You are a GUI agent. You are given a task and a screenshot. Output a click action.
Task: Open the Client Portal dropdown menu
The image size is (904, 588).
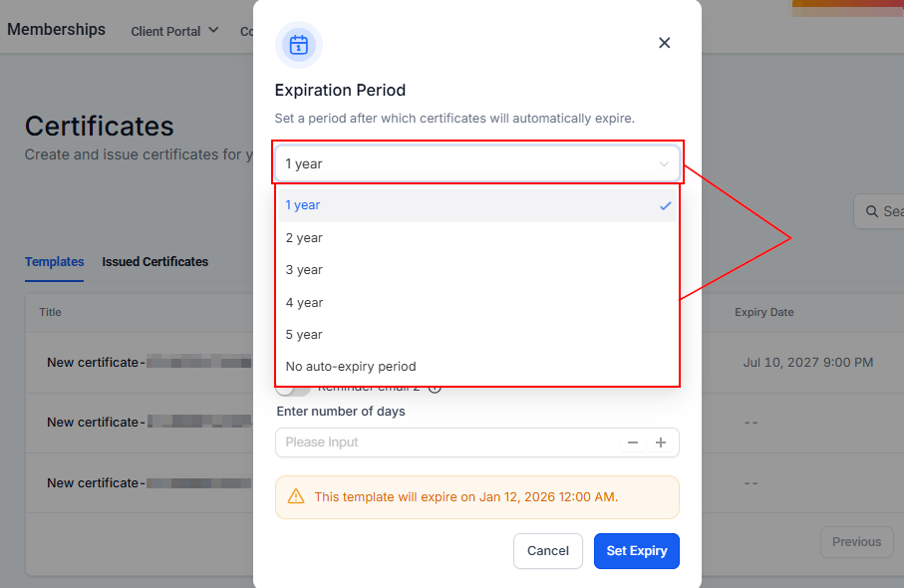(x=174, y=31)
